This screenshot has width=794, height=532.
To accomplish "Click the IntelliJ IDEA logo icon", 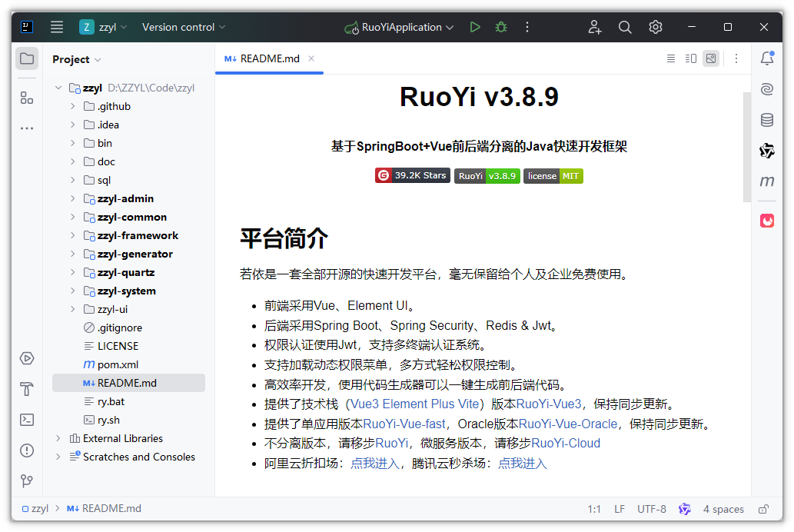I will (x=27, y=27).
